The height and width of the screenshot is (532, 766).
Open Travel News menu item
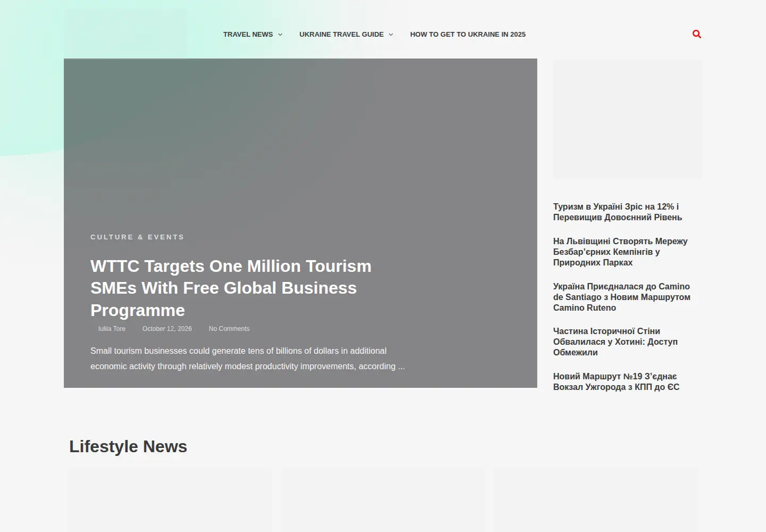click(248, 35)
